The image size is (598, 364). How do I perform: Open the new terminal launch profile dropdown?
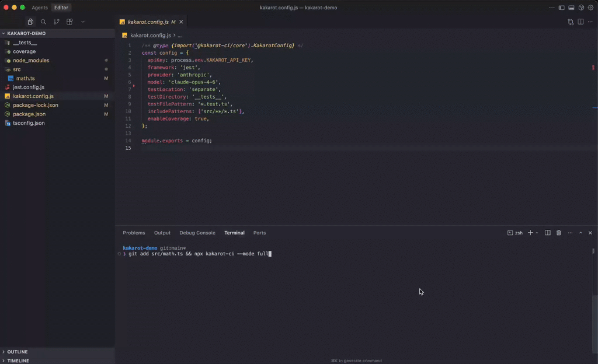537,233
